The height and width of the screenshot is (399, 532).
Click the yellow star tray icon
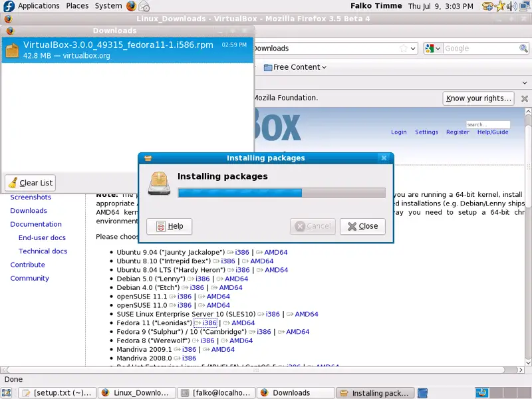click(500, 6)
